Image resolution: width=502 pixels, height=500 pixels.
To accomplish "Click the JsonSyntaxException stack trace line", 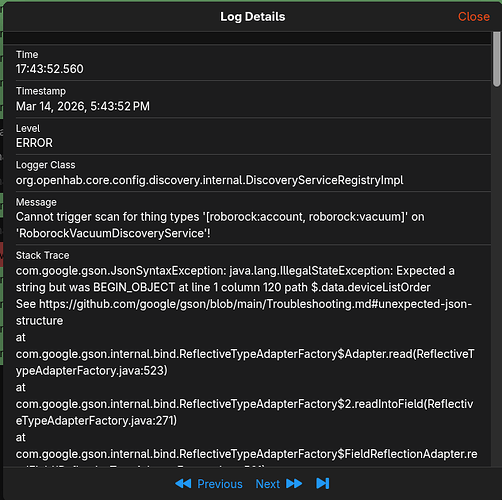I will (235, 279).
